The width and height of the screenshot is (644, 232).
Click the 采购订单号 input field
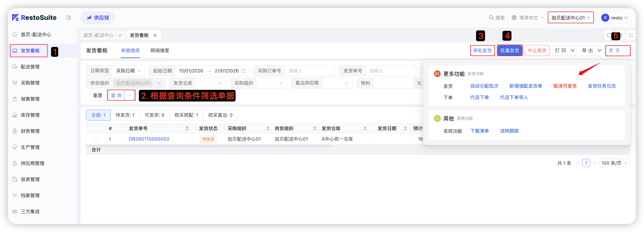pos(309,71)
